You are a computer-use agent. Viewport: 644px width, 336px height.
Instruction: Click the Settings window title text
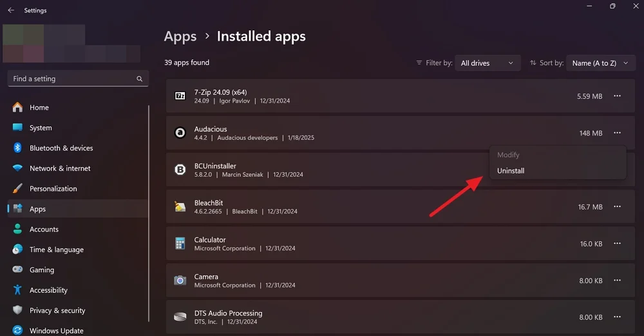35,10
